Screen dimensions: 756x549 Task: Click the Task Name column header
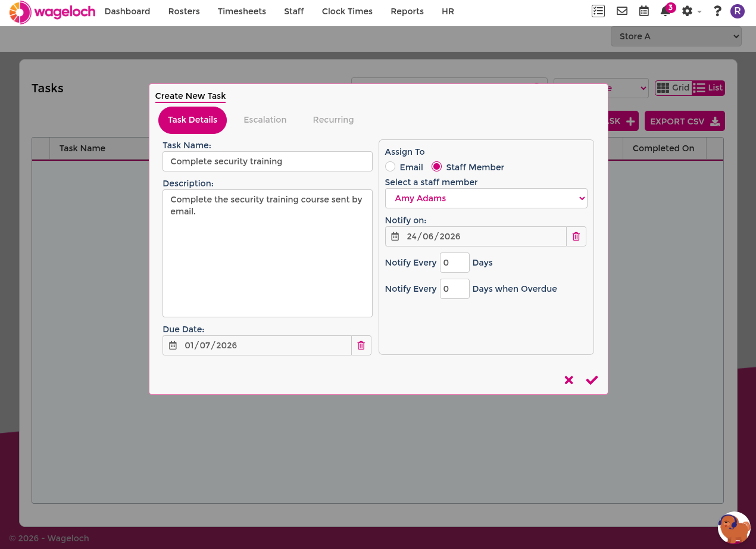[x=82, y=148]
